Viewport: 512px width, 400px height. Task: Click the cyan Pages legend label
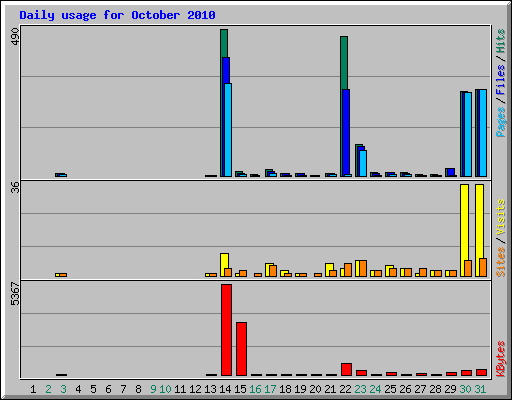pyautogui.click(x=500, y=122)
